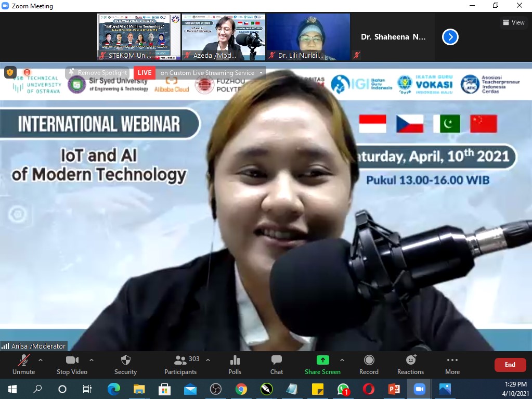Image resolution: width=532 pixels, height=399 pixels.
Task: Show next participants with blue arrow
Action: (450, 37)
